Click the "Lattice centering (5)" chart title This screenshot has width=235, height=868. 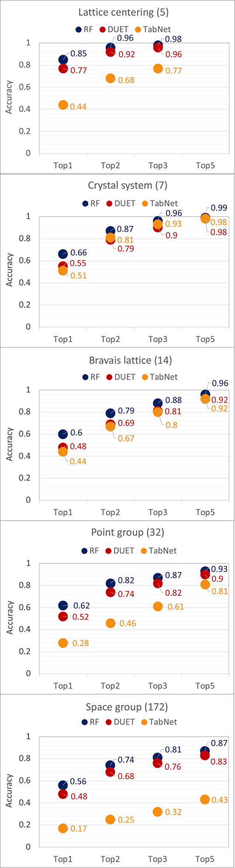(x=123, y=13)
